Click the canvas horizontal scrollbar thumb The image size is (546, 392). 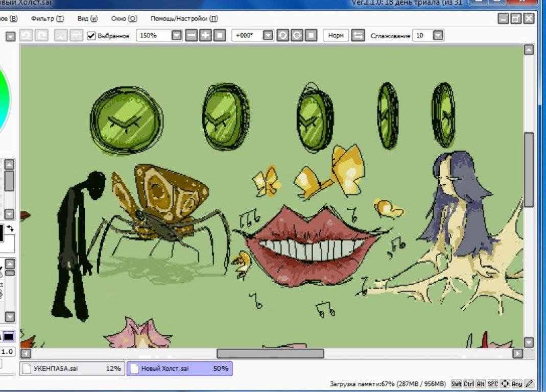pyautogui.click(x=270, y=354)
